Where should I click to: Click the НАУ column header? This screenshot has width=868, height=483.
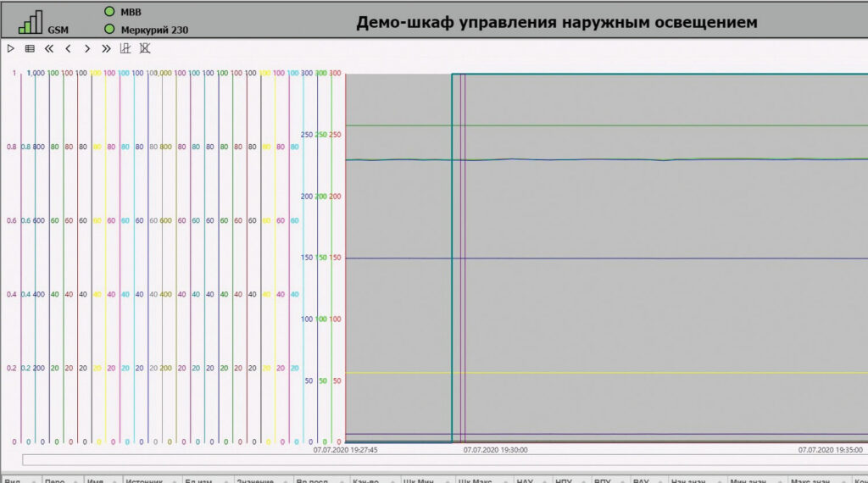click(x=524, y=479)
